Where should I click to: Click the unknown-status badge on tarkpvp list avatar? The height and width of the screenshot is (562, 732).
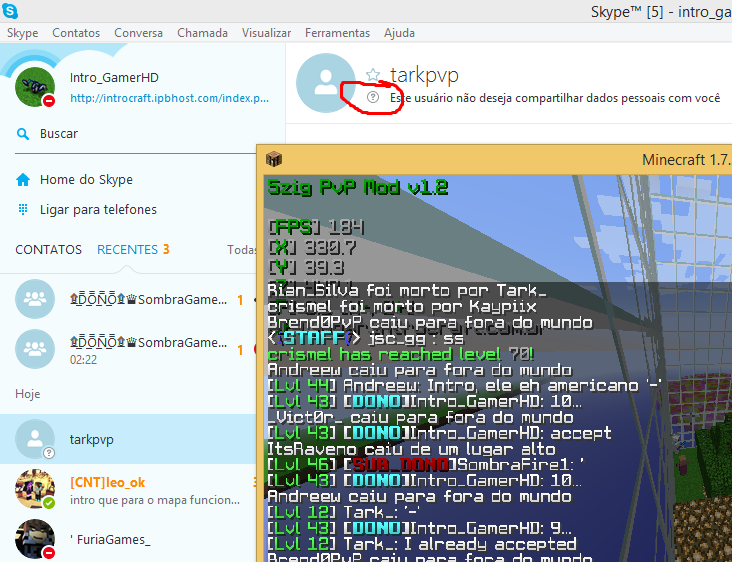49,453
